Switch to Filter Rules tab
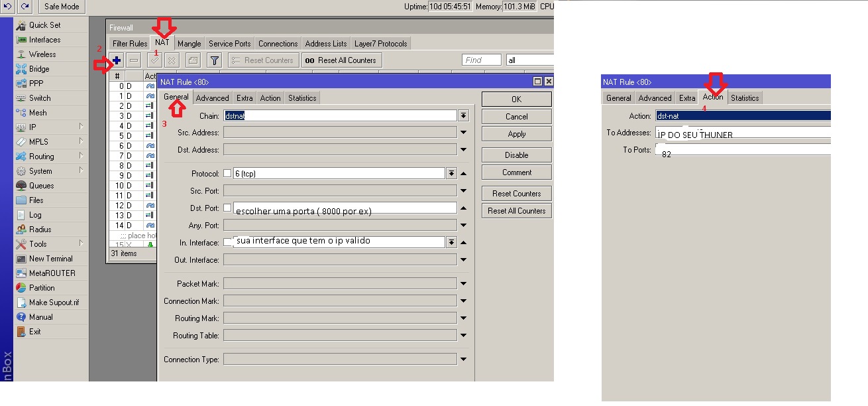Image resolution: width=868 pixels, height=406 pixels. coord(130,43)
